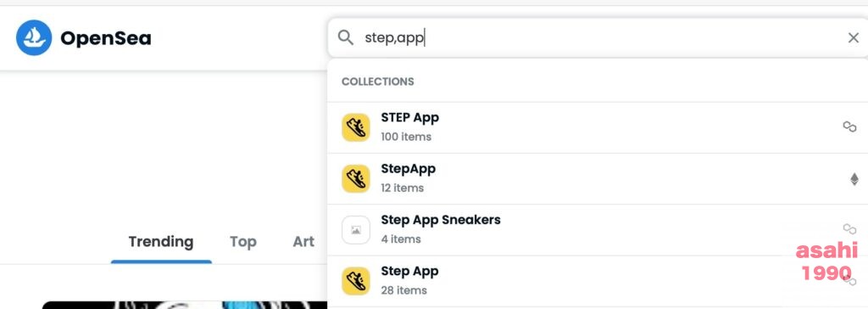Viewport: 868px width, 309px height.
Task: Open the STEP App collection with 100 items
Action: pyautogui.click(x=598, y=127)
